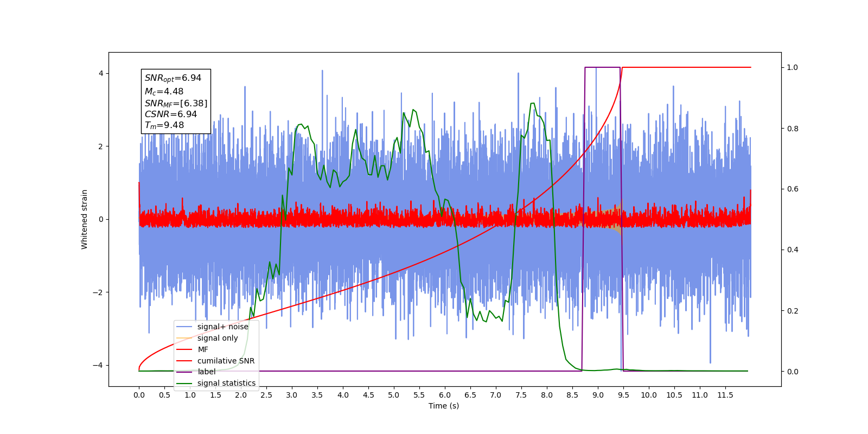Click the left y-axis tick label −2
Image resolution: width=868 pixels, height=434 pixels.
(98, 292)
